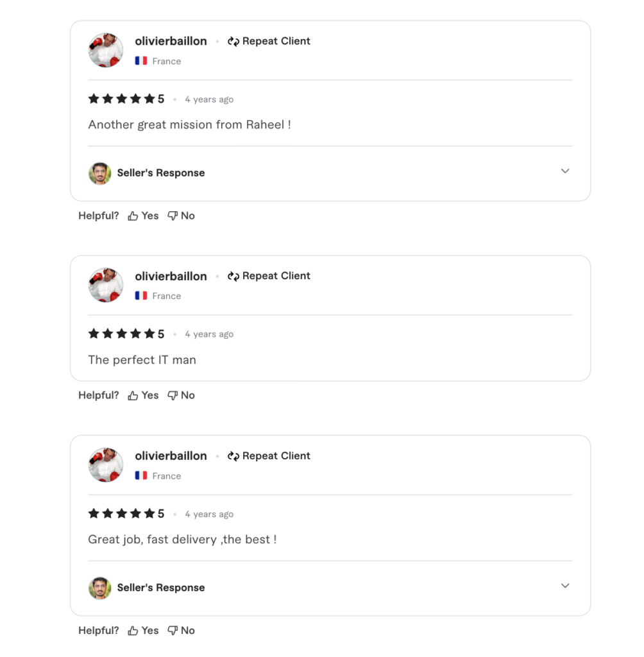This screenshot has width=644, height=657.
Task: Vote Yes on 'Great job, fast delivery' review
Action: pyautogui.click(x=143, y=631)
